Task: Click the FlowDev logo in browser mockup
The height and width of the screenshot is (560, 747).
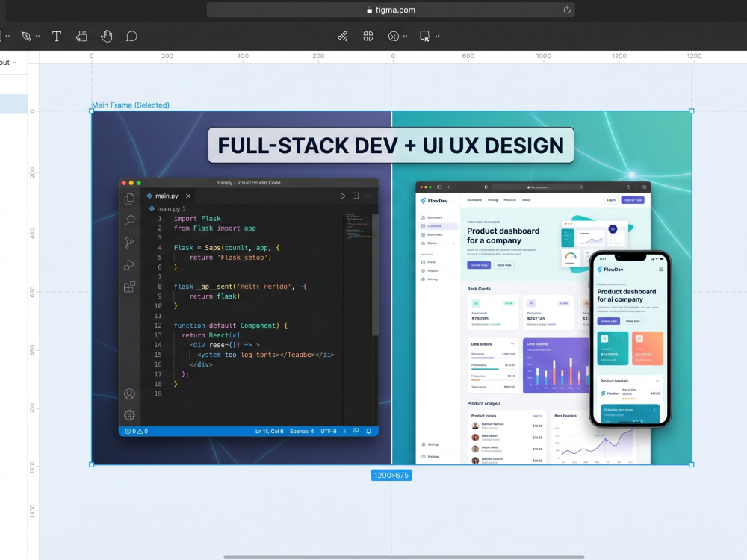Action: pos(434,201)
